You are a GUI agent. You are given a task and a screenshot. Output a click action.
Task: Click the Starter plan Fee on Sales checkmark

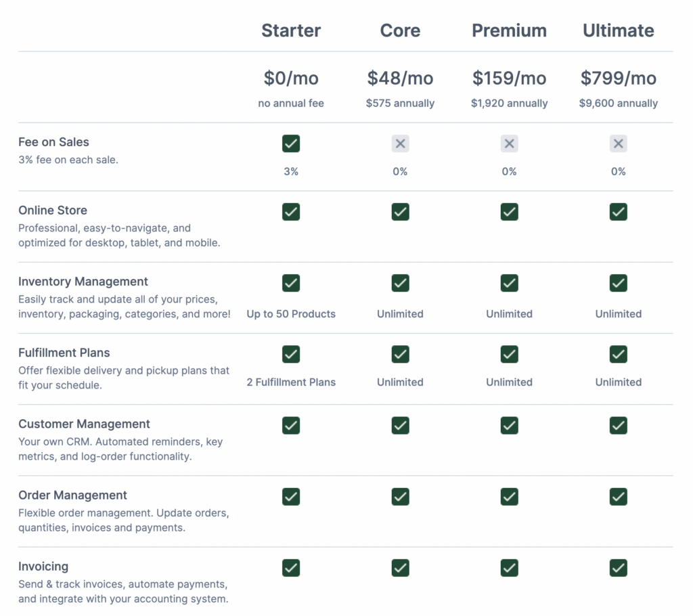tap(291, 144)
